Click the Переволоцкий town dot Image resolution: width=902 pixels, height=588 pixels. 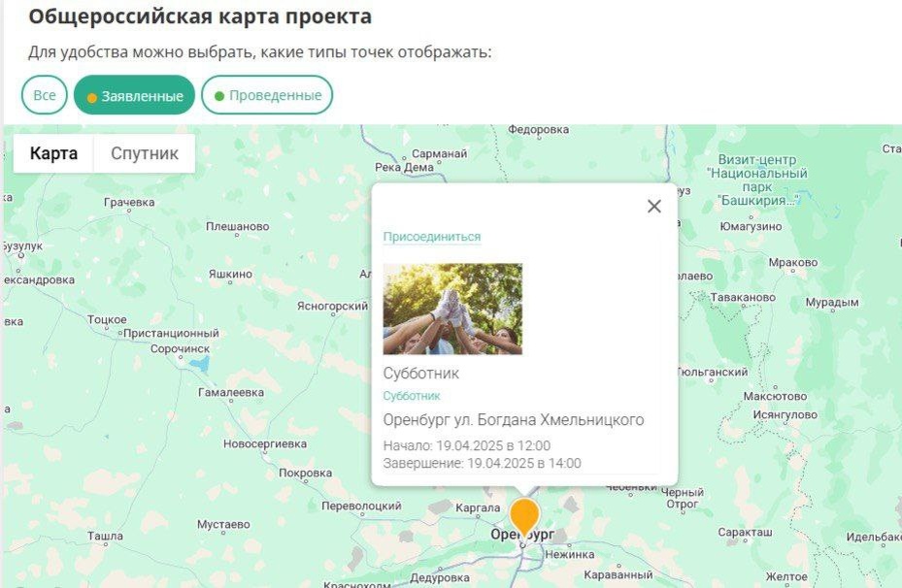[x=362, y=515]
